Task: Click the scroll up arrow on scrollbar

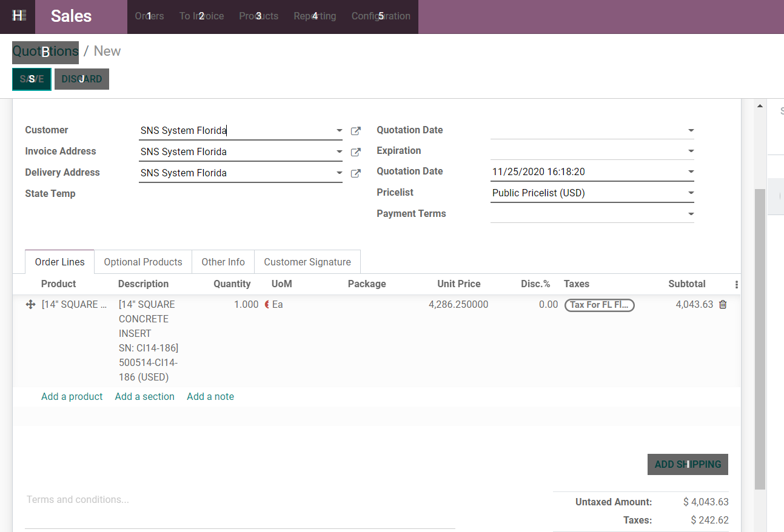Action: [760, 106]
